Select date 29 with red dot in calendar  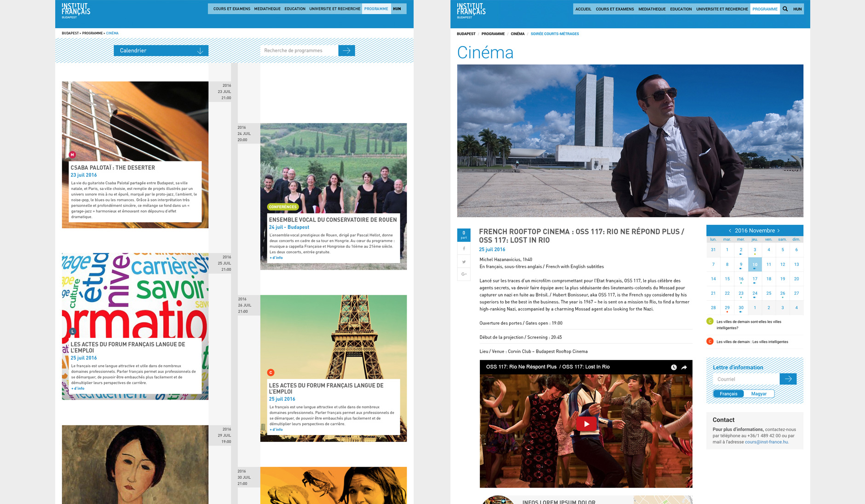tap(727, 308)
